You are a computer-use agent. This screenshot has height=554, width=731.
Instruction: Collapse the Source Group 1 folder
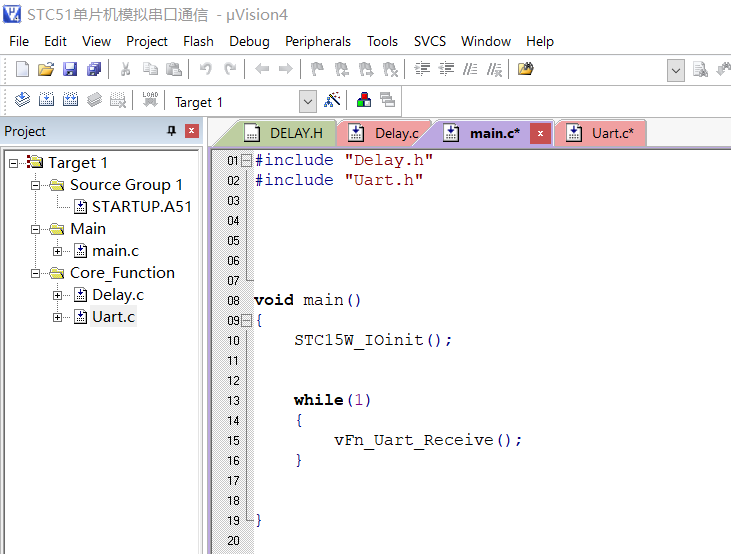pyautogui.click(x=35, y=185)
